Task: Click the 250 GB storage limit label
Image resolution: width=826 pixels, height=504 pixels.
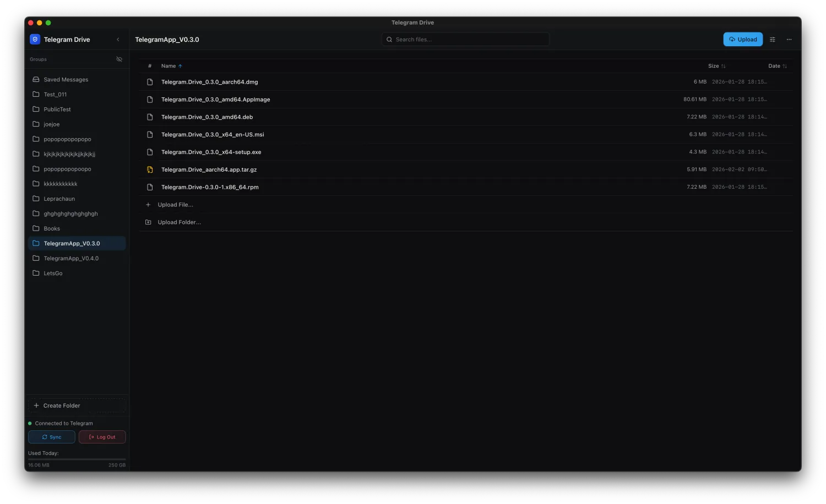Action: click(117, 465)
